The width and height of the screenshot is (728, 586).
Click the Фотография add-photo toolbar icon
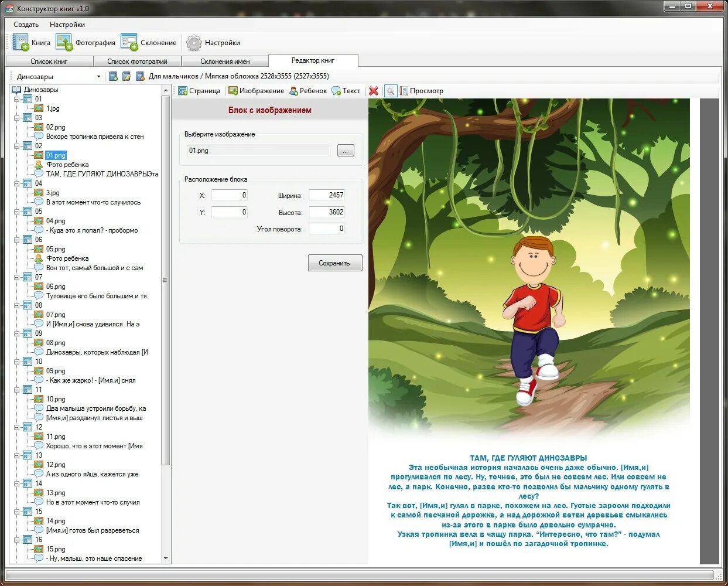(64, 43)
